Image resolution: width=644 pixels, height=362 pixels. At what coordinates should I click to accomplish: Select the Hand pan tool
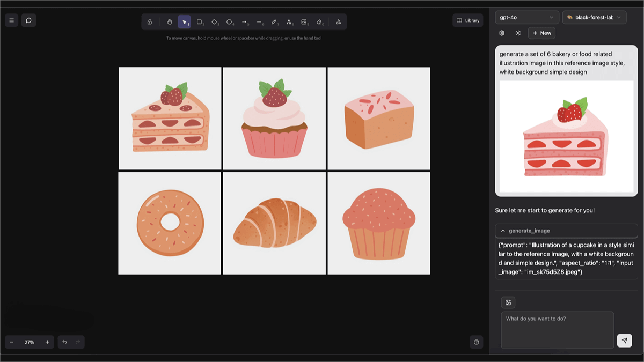point(169,22)
